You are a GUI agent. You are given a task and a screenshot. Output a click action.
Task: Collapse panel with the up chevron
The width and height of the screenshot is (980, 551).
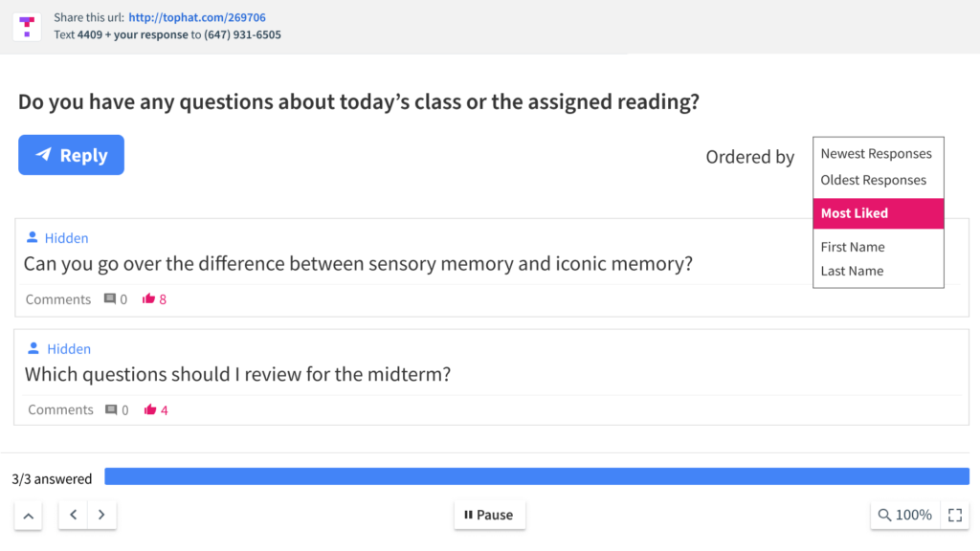click(28, 516)
